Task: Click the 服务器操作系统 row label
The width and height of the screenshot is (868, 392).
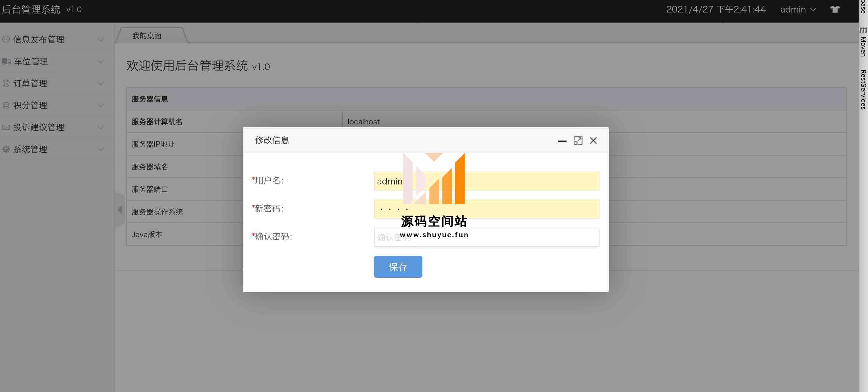Action: (x=157, y=212)
